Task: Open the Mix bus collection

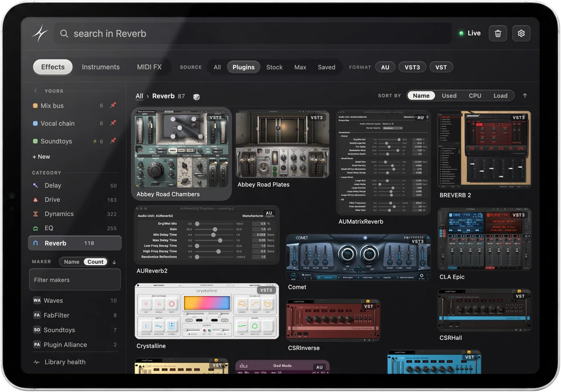Action: [75, 105]
